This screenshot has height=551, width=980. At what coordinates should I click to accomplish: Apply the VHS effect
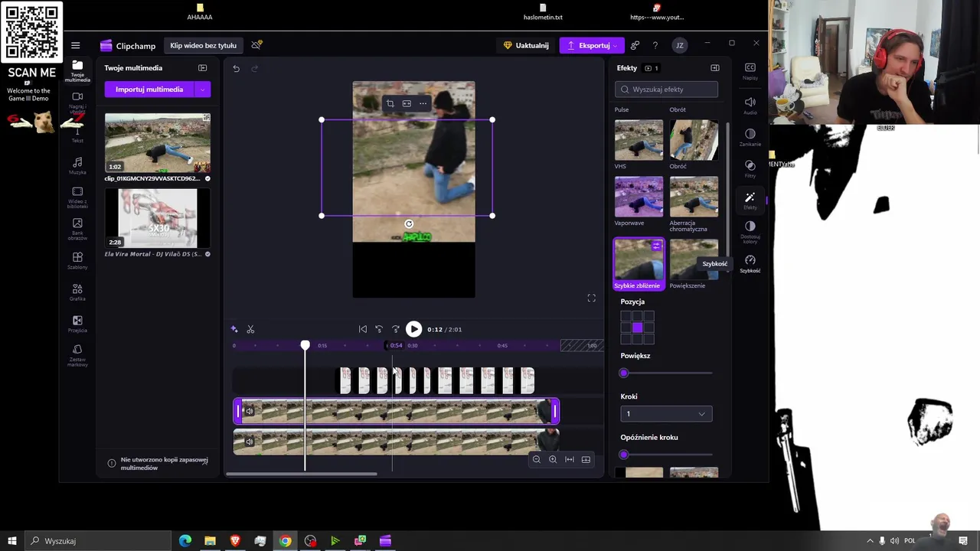639,140
